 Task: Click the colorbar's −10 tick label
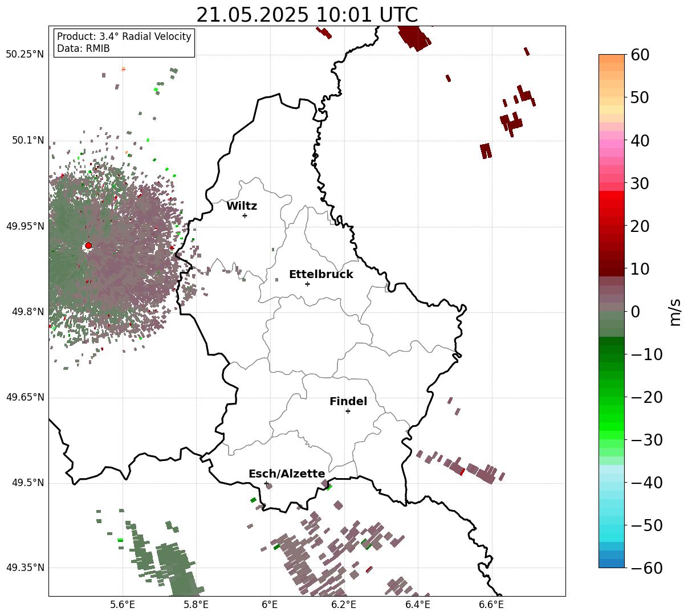646,354
